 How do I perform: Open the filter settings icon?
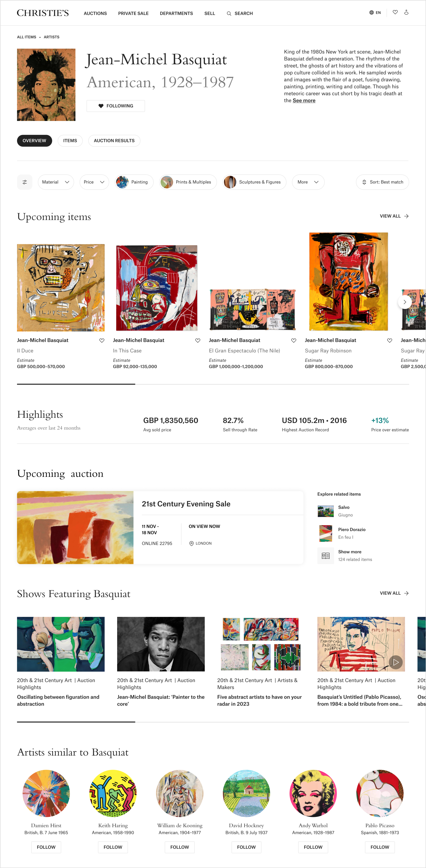click(x=25, y=182)
